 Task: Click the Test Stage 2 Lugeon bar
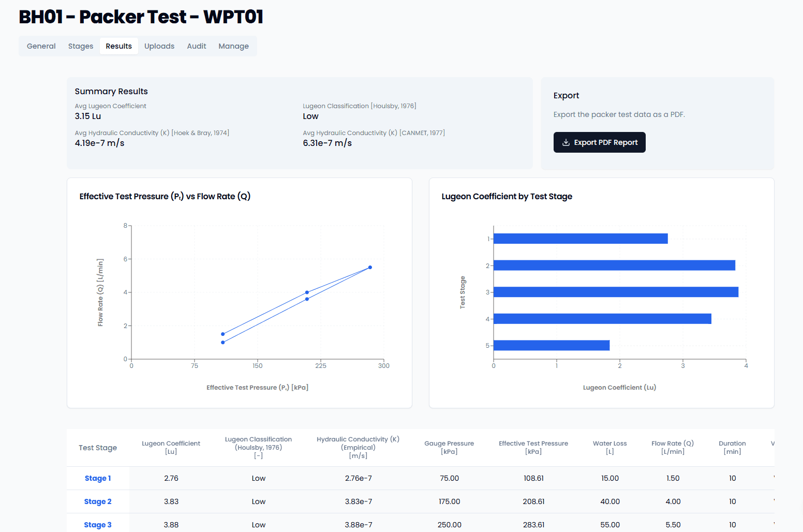[x=614, y=265]
